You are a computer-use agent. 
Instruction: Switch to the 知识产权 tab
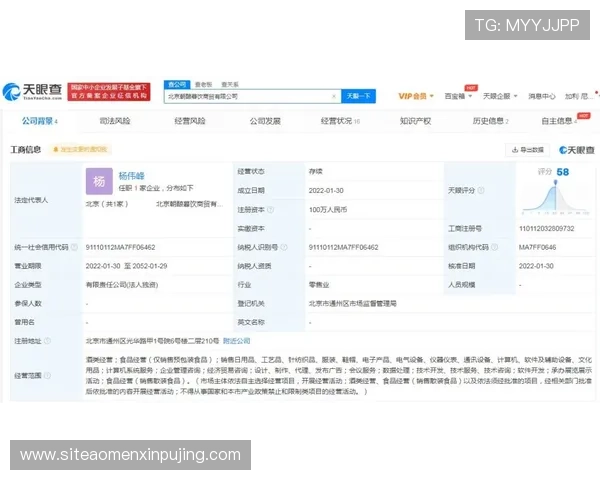pos(416,121)
